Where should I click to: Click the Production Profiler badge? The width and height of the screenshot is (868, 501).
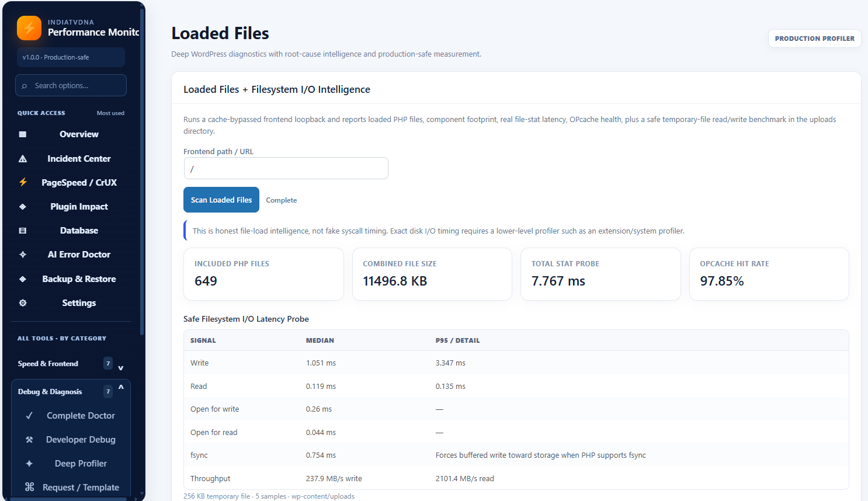[x=814, y=39]
